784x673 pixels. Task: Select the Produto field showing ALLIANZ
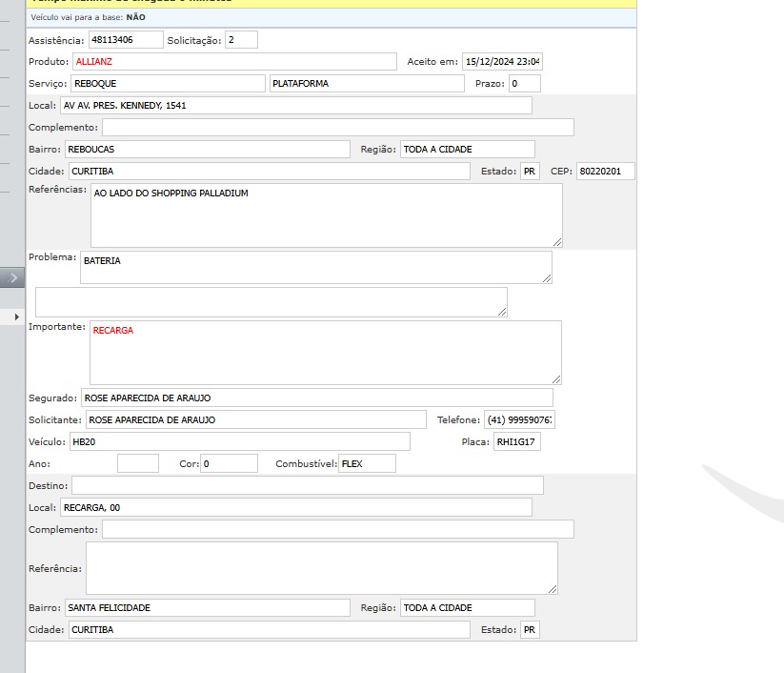(234, 62)
